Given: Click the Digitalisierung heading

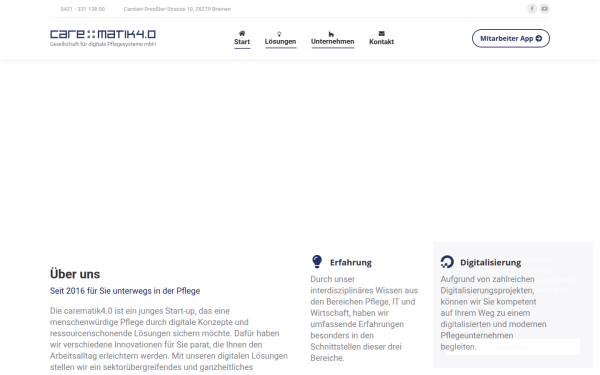Looking at the screenshot, I should click(491, 262).
